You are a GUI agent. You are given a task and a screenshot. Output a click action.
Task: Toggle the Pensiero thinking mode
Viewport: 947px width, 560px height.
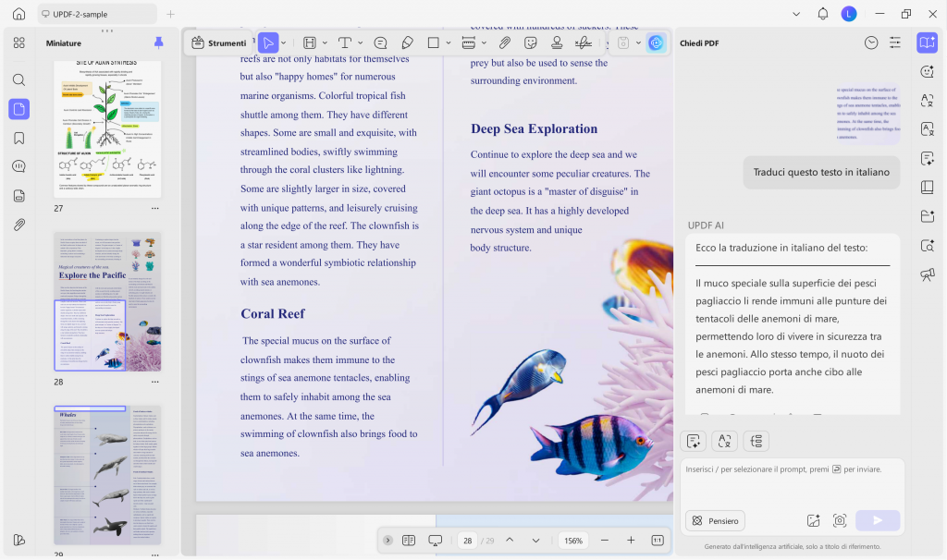(716, 521)
